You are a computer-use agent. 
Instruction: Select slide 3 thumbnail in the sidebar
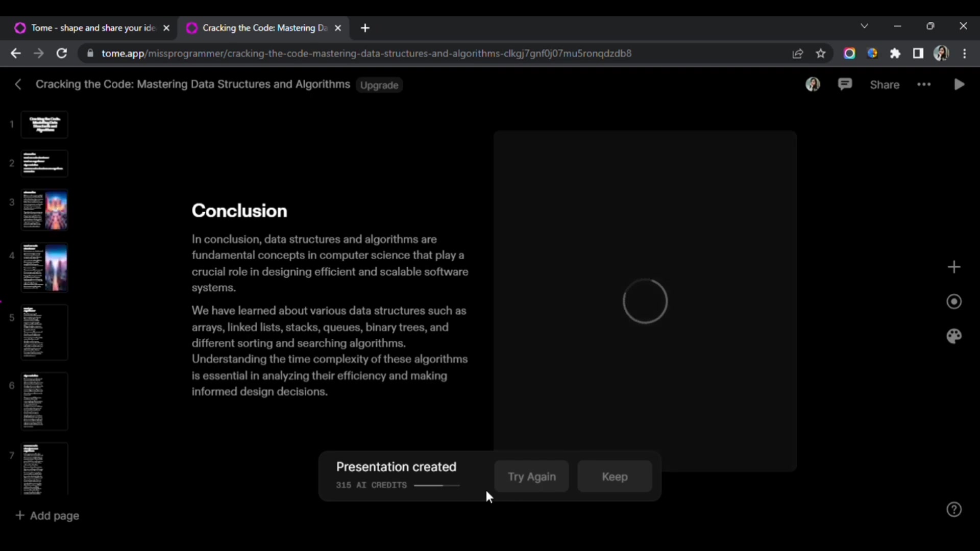pyautogui.click(x=44, y=210)
